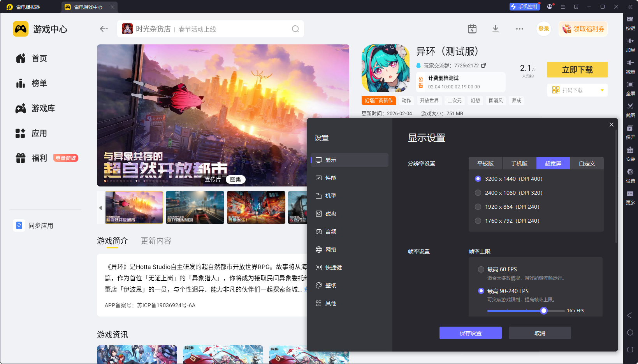Click 立即下载 download button

point(577,70)
